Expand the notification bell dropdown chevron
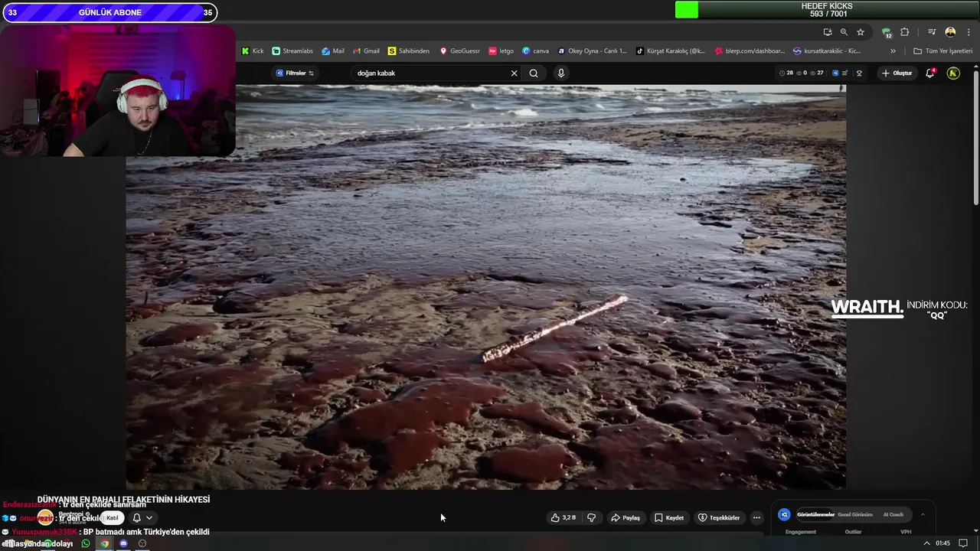 (149, 518)
